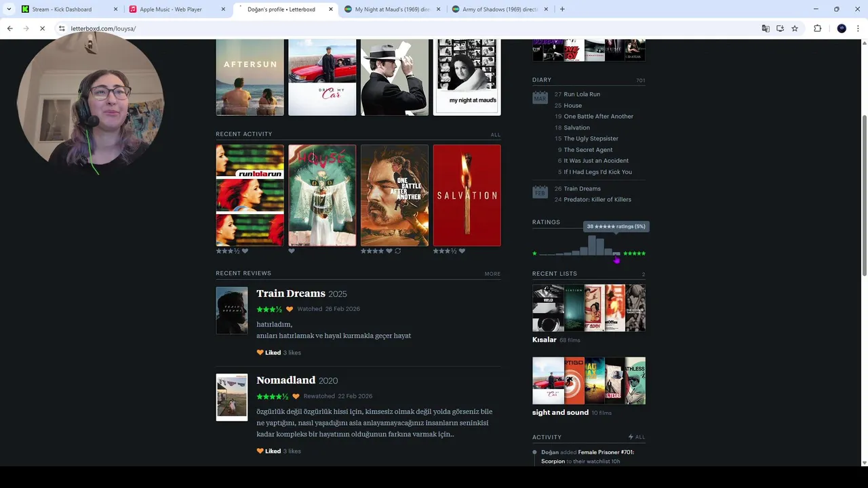Open Female Prisoner #701: Scorpion activity link
This screenshot has width=868, height=488.
pyautogui.click(x=587, y=456)
